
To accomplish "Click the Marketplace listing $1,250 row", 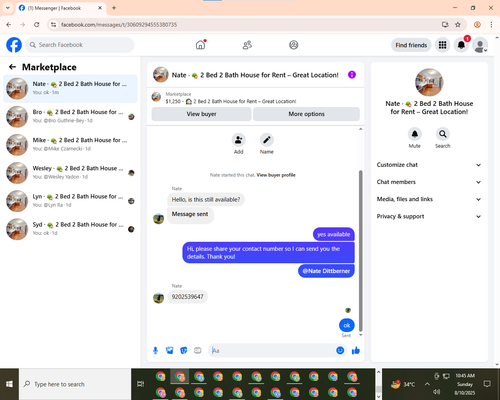I will click(x=256, y=98).
